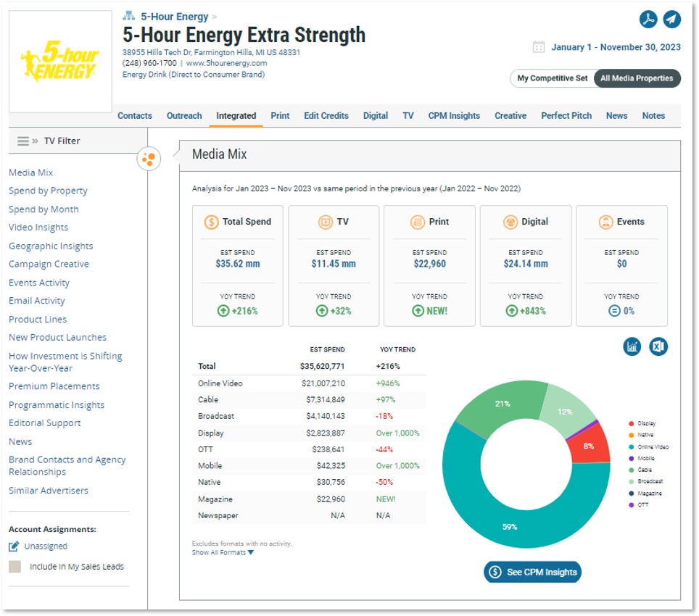Switch to the Print tab
Image resolution: width=699 pixels, height=616 pixels.
coord(280,116)
